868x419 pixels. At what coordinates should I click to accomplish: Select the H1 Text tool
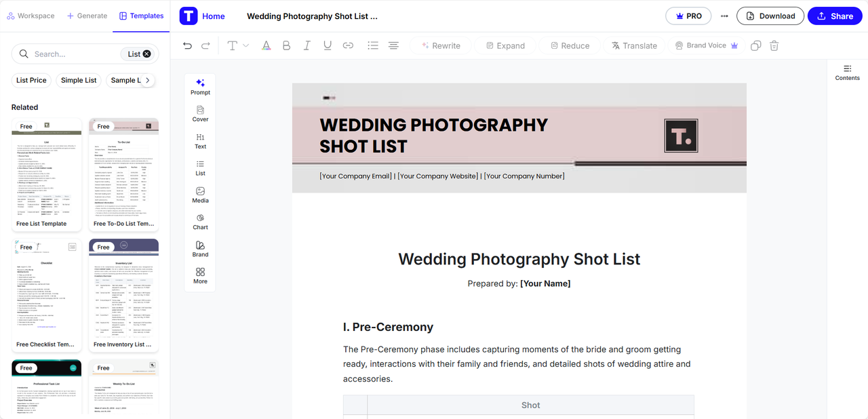pos(200,141)
